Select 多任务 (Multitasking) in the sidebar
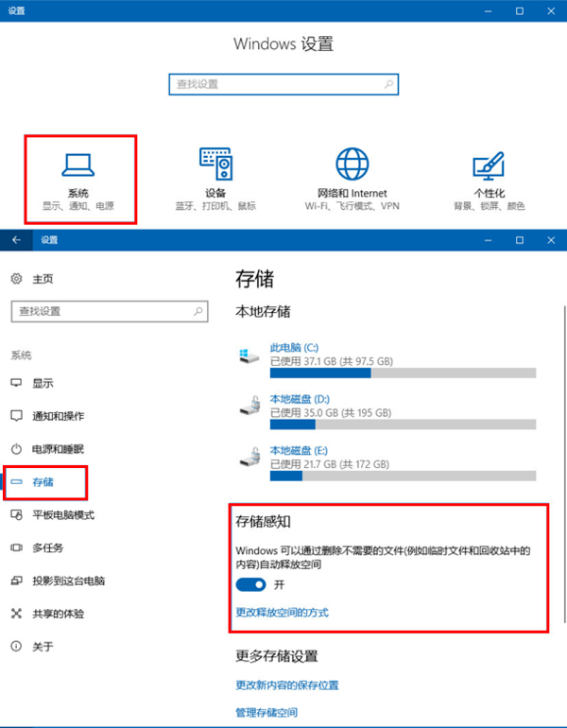 pos(47,548)
